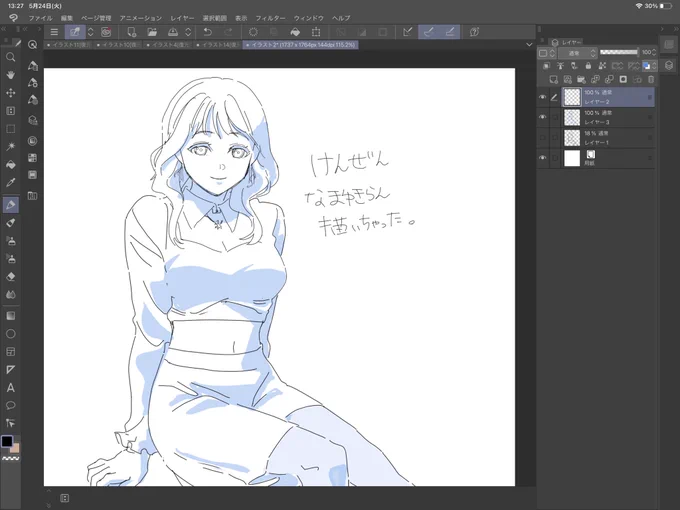The width and height of the screenshot is (680, 510).
Task: Toggle Set as Reference Layer lighthouse icon
Action: coord(560,65)
